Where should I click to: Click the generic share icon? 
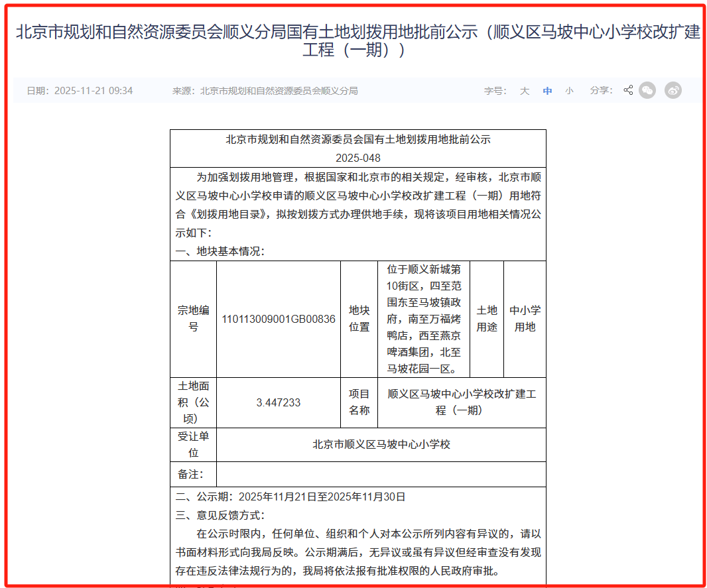[628, 90]
